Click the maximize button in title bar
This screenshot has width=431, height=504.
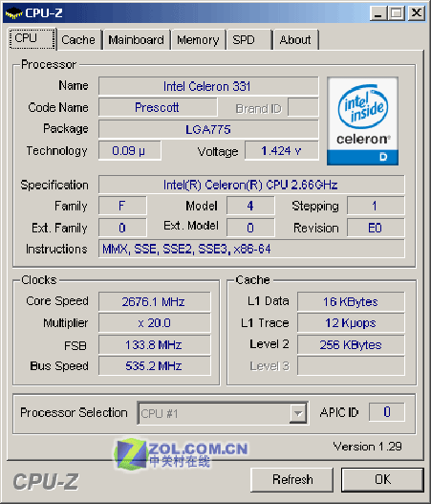[x=397, y=13]
